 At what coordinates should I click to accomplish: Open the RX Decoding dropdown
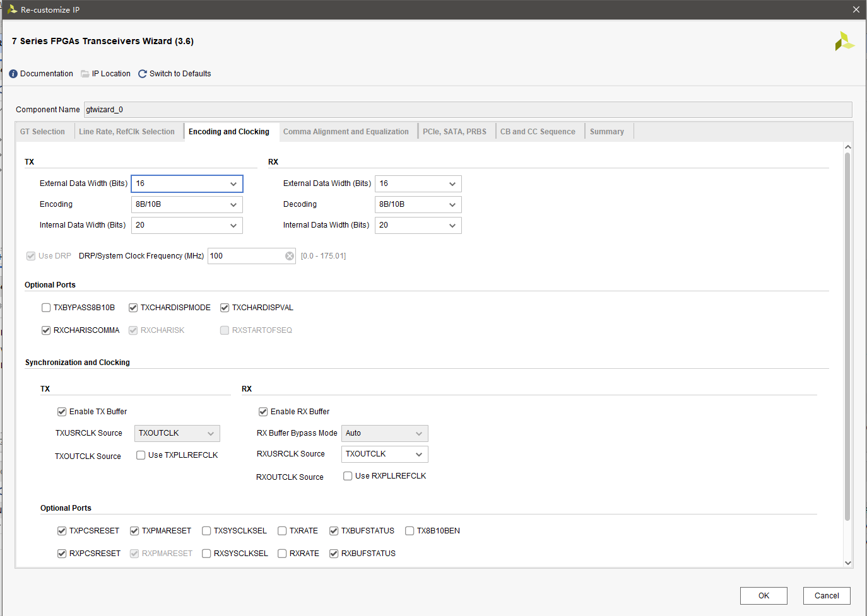tap(418, 204)
